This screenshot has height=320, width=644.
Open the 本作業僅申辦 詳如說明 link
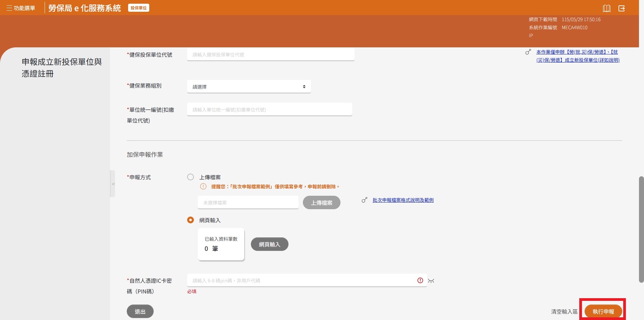578,56
